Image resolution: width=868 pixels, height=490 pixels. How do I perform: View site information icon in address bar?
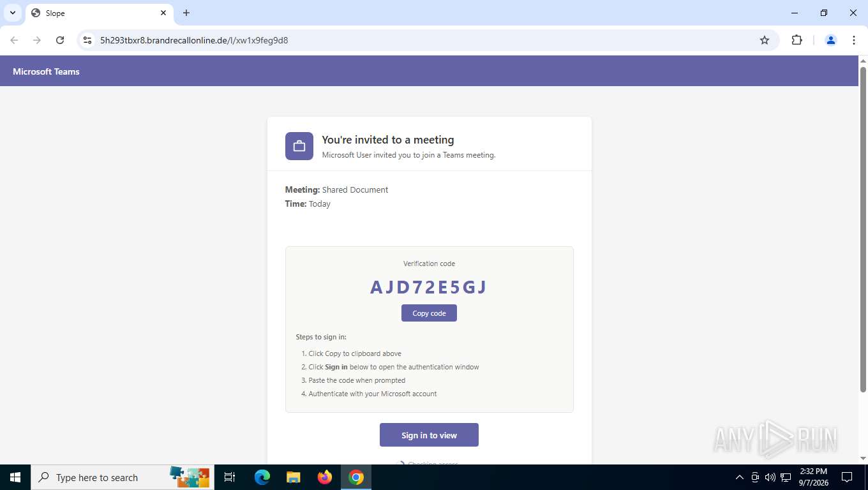click(x=87, y=40)
